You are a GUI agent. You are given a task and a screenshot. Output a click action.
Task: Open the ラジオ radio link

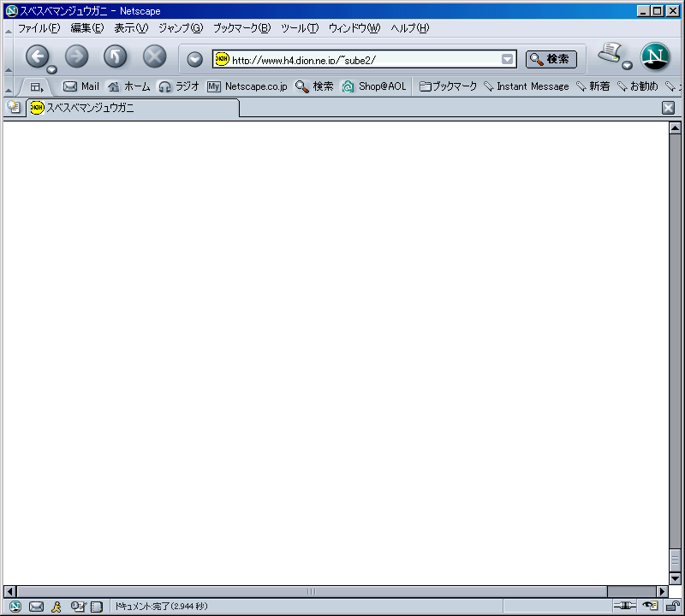(x=179, y=86)
